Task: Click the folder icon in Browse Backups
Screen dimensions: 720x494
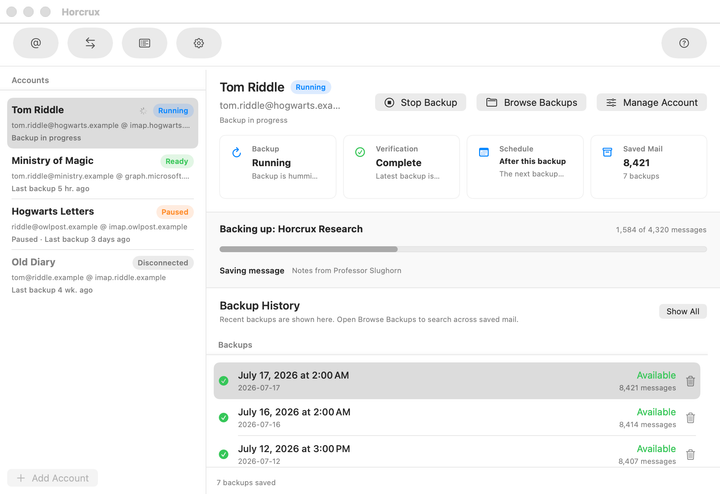Action: [x=491, y=102]
